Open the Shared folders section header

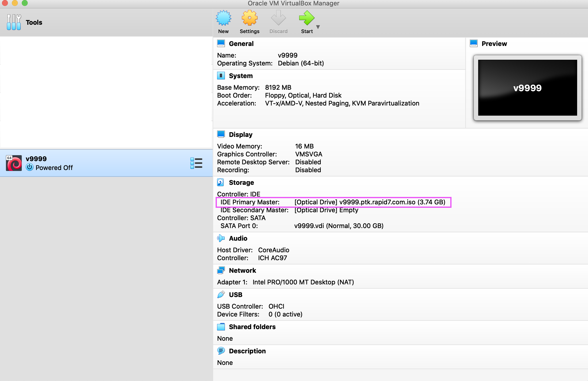pyautogui.click(x=252, y=327)
